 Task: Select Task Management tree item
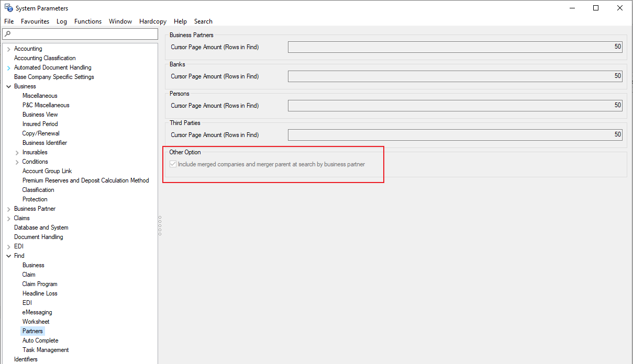click(46, 350)
